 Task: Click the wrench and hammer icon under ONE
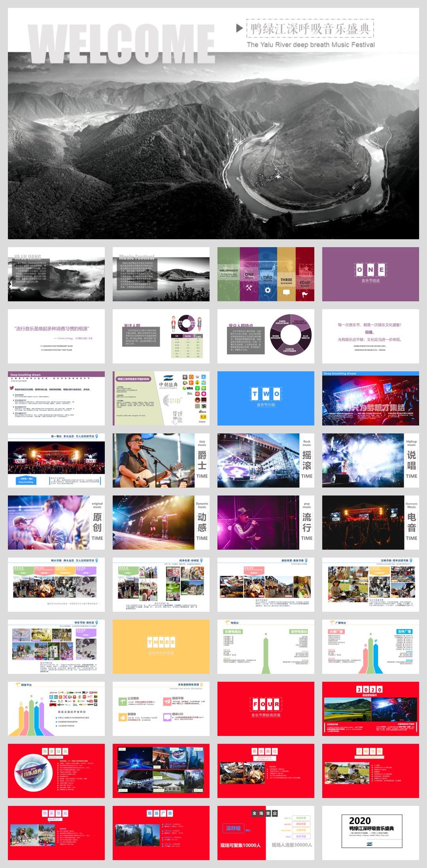tap(249, 288)
